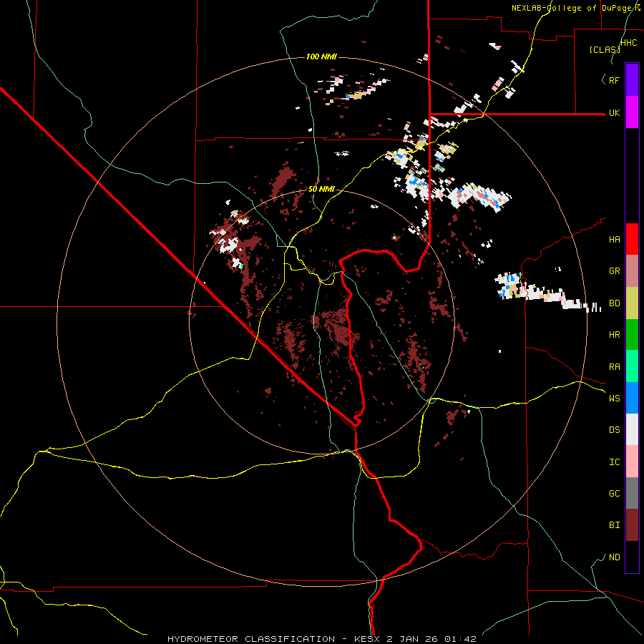The width and height of the screenshot is (644, 644).
Task: Click the gray GC color swatch
Action: pyautogui.click(x=632, y=493)
